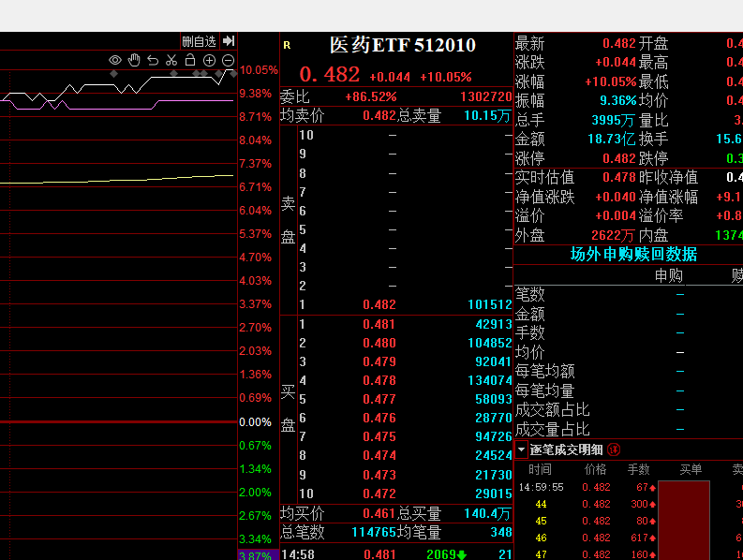Click buy level 8 price 0.474

[x=379, y=455]
